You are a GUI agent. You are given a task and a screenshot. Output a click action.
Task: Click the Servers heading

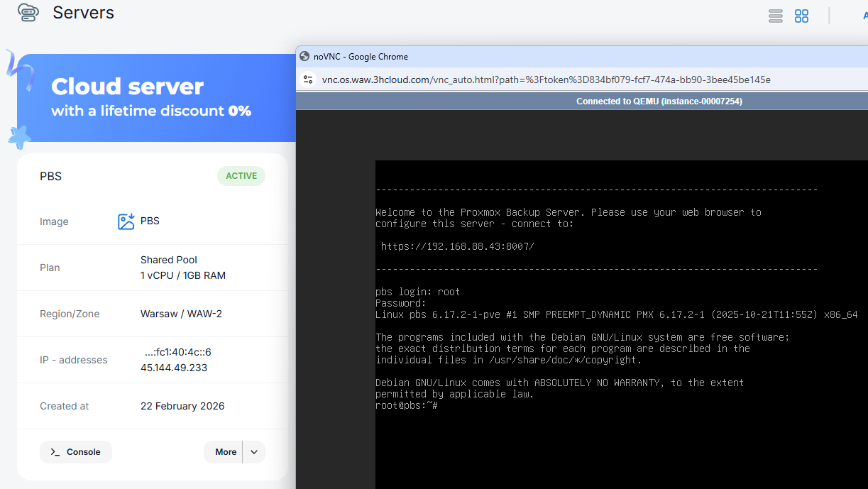pos(83,12)
